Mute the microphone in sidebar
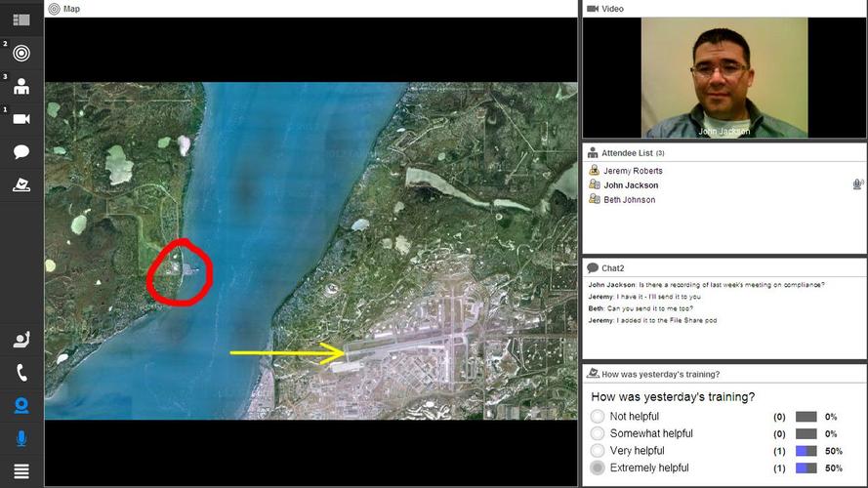Image resolution: width=868 pixels, height=488 pixels. [21, 438]
